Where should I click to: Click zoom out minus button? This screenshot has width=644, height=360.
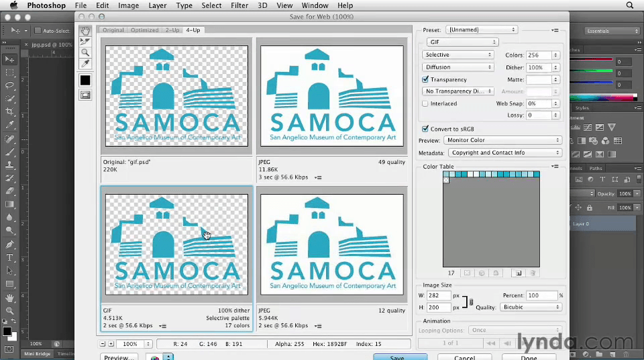[103, 344]
